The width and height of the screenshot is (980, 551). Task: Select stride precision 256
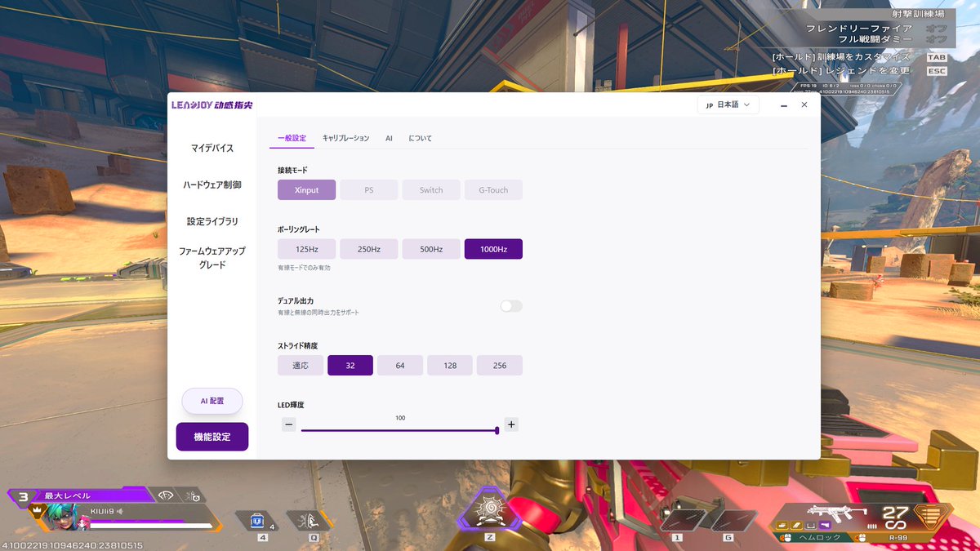(x=500, y=366)
